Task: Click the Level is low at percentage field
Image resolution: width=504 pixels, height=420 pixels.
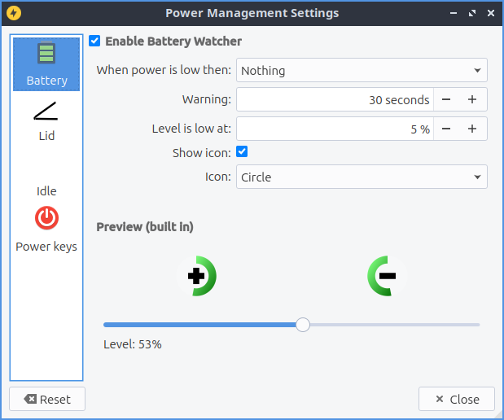Action: coord(335,129)
